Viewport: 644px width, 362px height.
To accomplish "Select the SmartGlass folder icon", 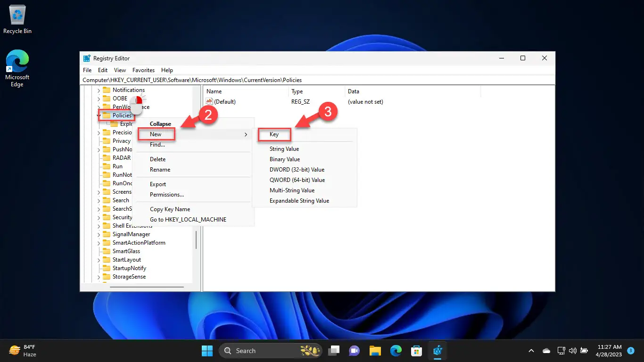I will pyautogui.click(x=106, y=251).
